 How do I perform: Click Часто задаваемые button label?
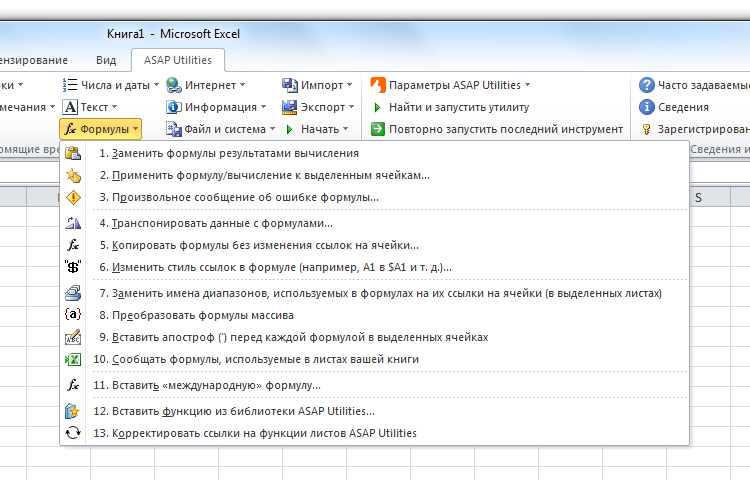[x=704, y=85]
